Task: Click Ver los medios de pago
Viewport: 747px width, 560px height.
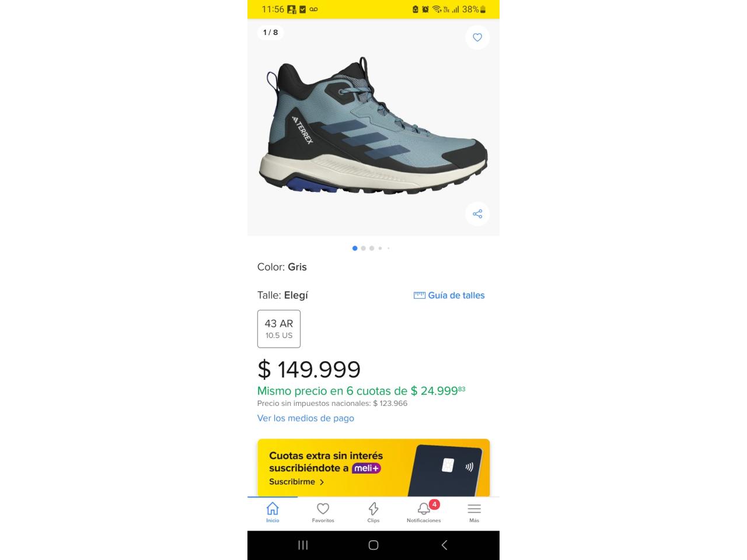Action: coord(306,418)
